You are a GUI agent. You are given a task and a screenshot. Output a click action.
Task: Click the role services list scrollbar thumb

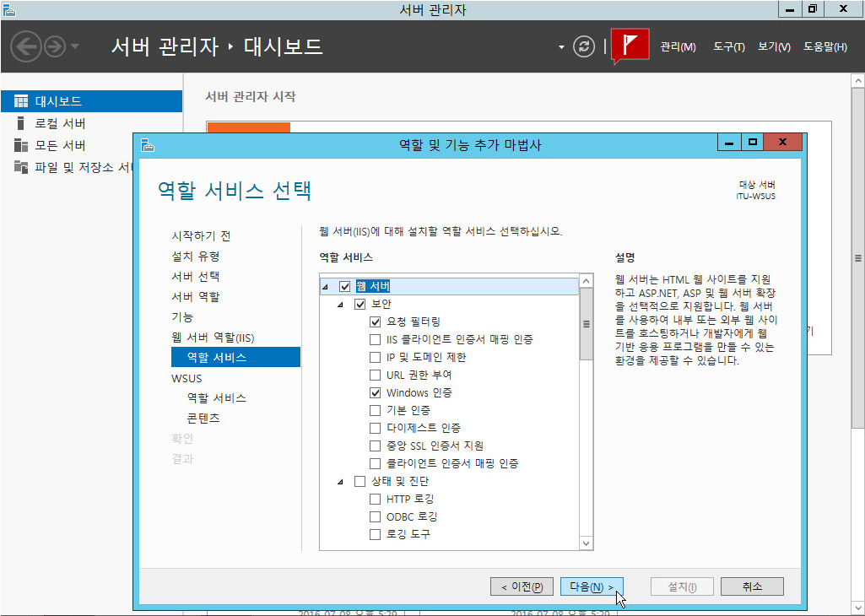coord(587,325)
